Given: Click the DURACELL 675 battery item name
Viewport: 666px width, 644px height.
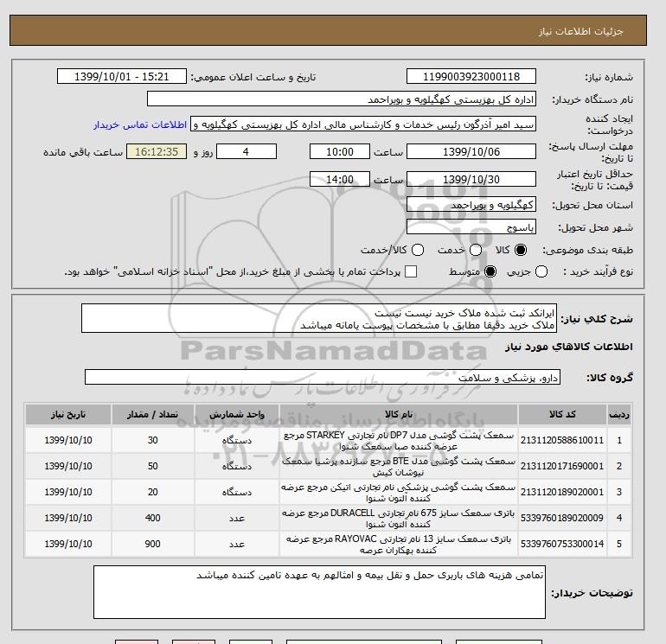Looking at the screenshot, I should 399,519.
